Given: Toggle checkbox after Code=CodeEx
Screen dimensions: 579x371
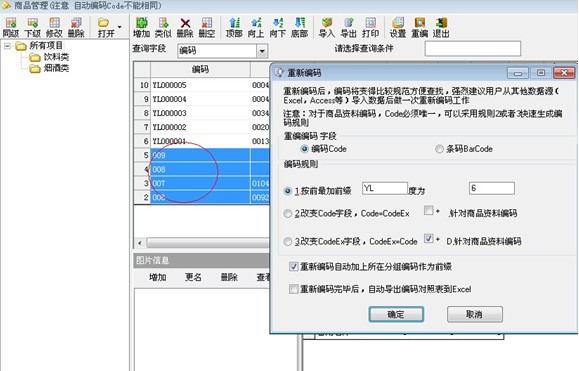Looking at the screenshot, I should coord(429,211).
